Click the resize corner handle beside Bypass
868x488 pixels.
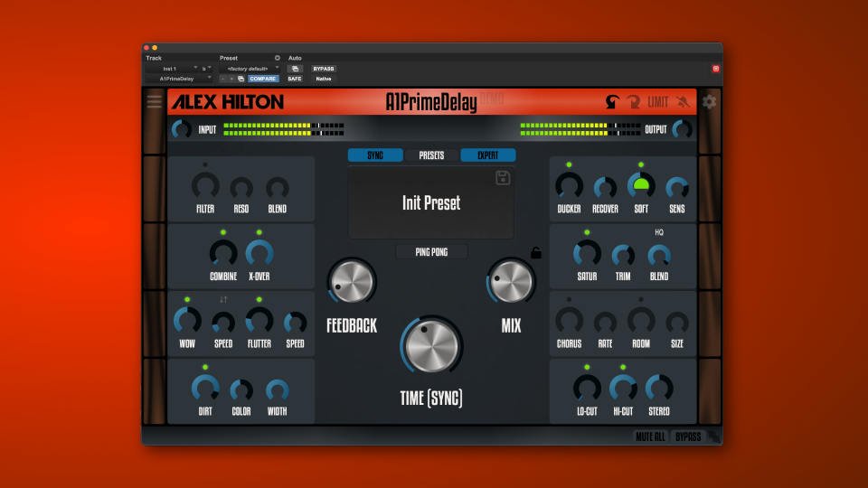pos(714,437)
